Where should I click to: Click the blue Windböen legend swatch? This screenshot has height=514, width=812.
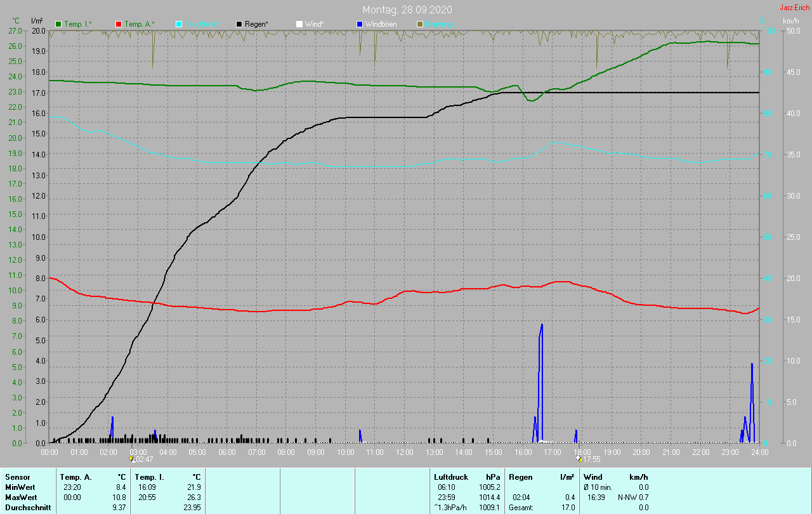pyautogui.click(x=360, y=24)
